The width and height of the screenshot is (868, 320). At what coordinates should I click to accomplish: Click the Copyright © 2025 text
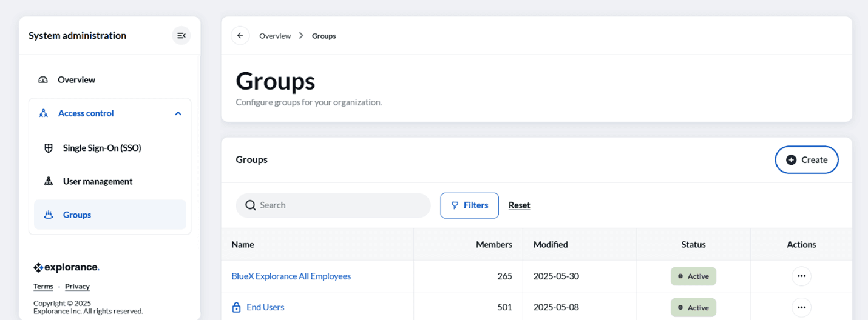tap(62, 303)
